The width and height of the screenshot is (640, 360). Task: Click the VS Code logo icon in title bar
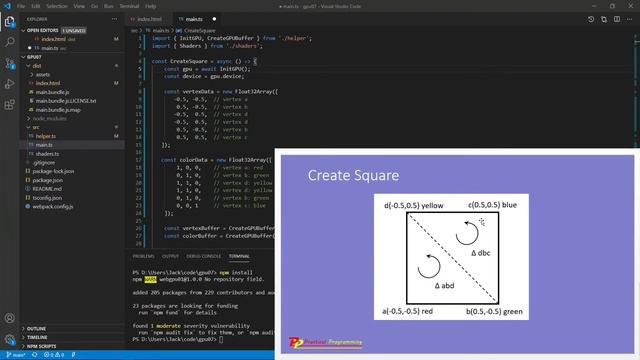[x=7, y=6]
